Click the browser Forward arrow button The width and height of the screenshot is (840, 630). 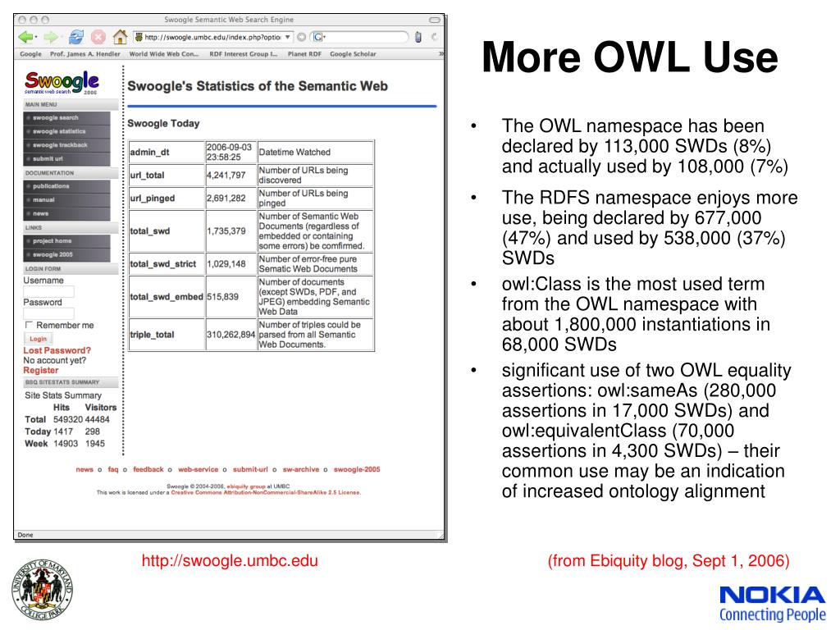point(50,37)
